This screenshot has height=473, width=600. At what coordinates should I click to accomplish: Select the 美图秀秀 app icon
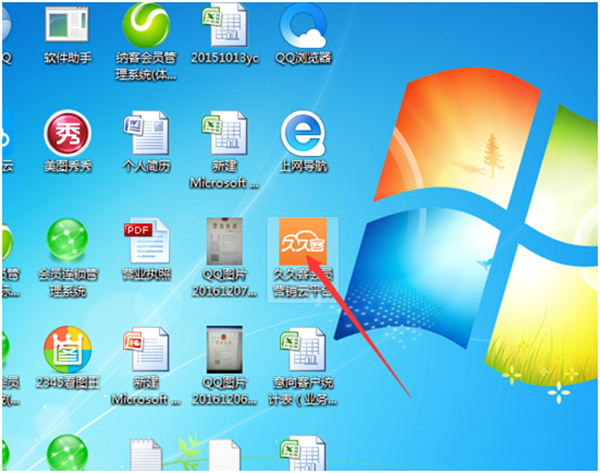pyautogui.click(x=68, y=133)
